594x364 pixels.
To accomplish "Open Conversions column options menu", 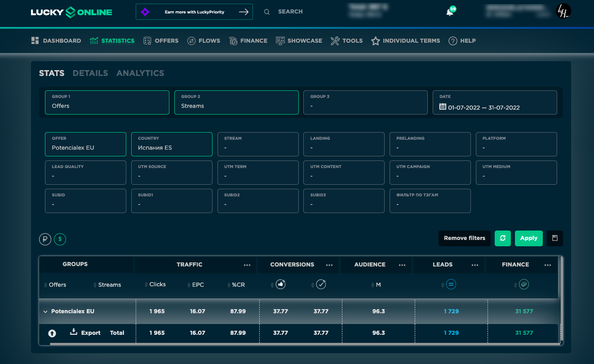I will click(329, 265).
